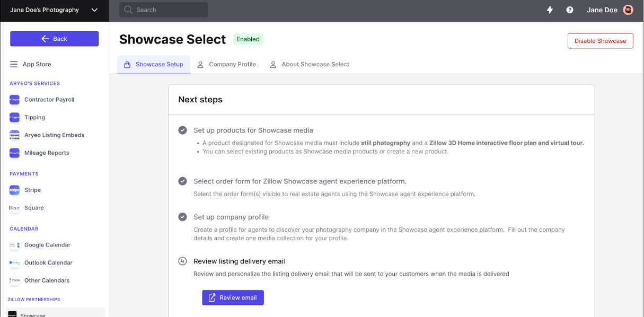This screenshot has height=317, width=644.
Task: Click the checkmark beside Set up company profile
Action: point(182,217)
